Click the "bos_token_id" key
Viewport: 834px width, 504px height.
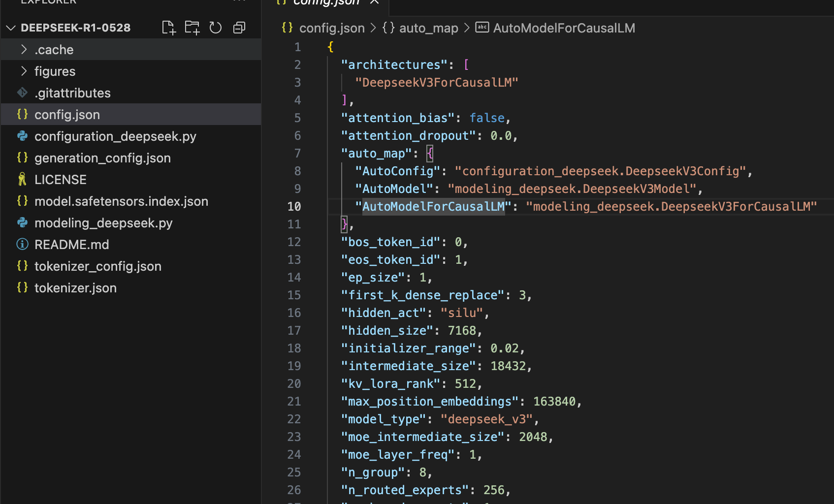click(391, 242)
